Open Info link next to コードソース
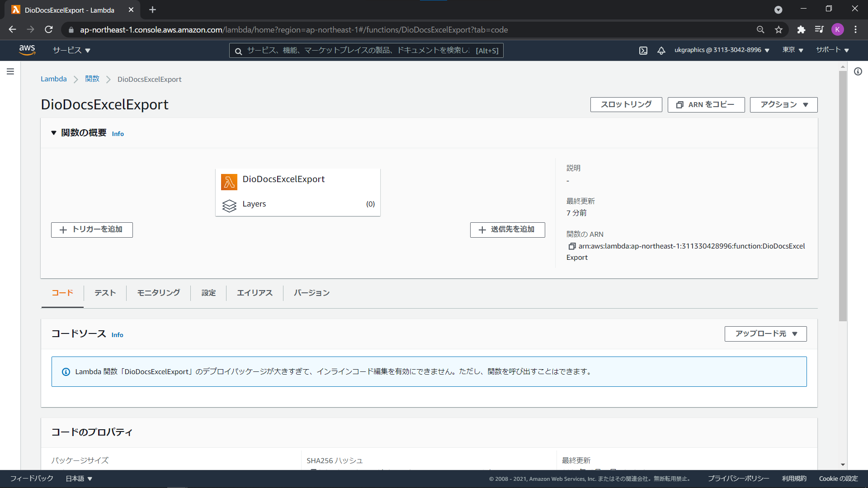This screenshot has width=868, height=488. tap(118, 335)
